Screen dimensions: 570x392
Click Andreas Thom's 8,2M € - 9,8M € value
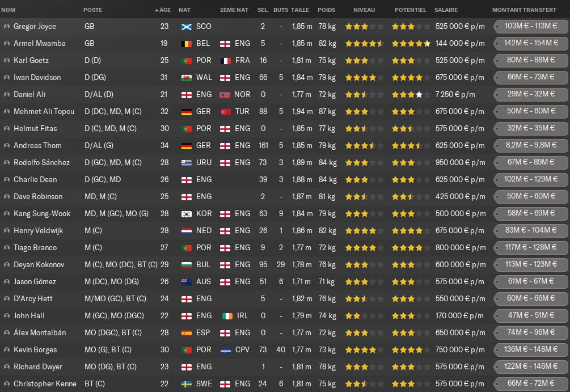[530, 146]
